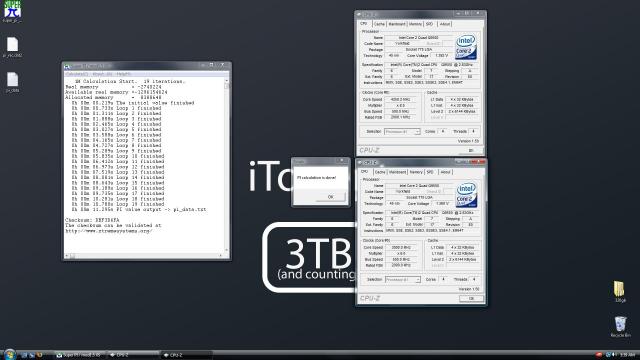Open the Windows Start orb
Viewport: 640px width, 360px height.
click(x=10, y=354)
